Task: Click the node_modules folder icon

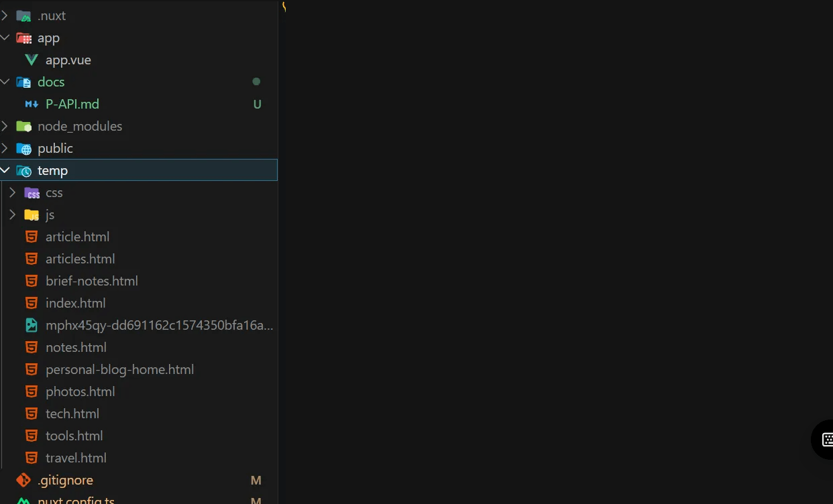Action: pyautogui.click(x=24, y=126)
